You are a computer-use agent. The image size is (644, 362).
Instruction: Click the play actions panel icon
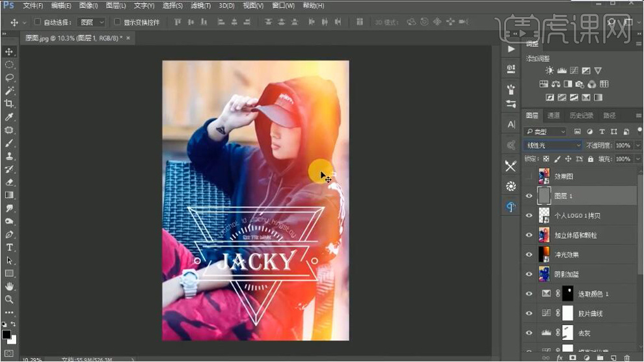(511, 49)
